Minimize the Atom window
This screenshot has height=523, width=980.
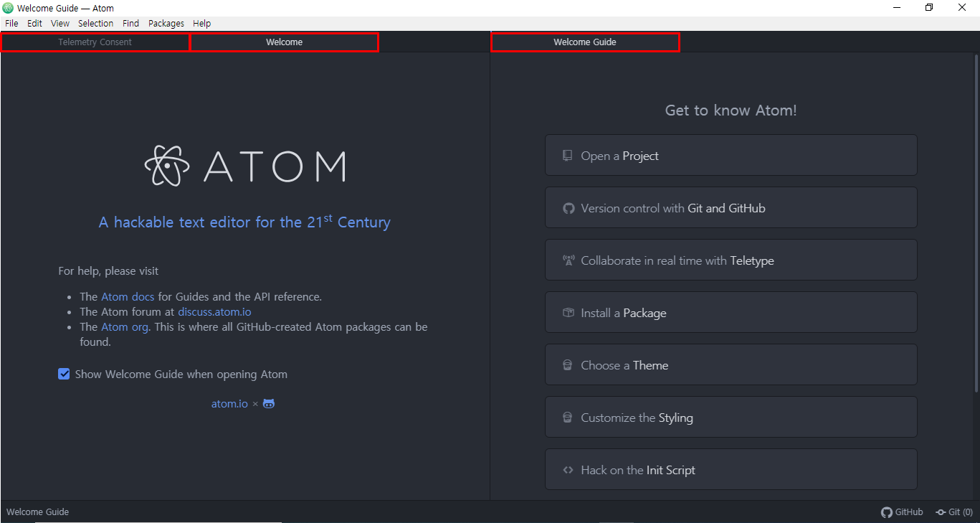[x=897, y=8]
